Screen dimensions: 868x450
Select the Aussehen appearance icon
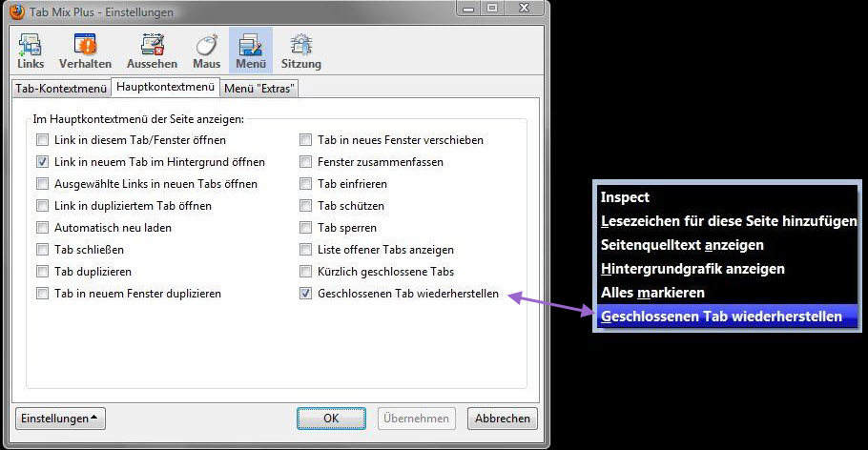(152, 51)
